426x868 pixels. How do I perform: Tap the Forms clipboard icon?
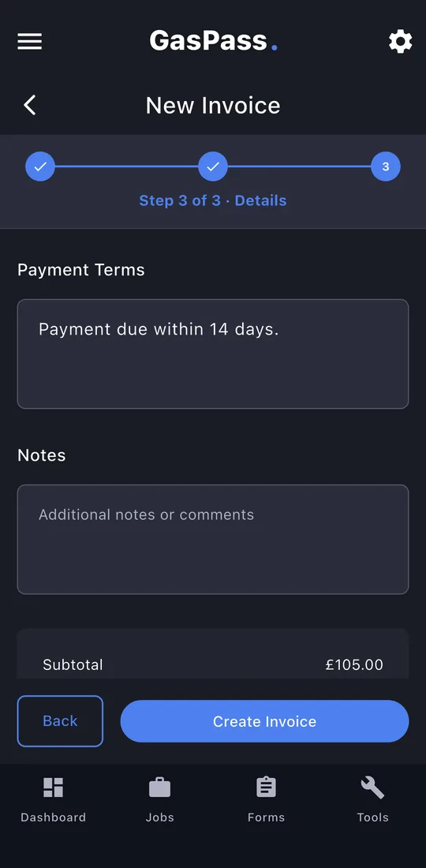point(266,788)
